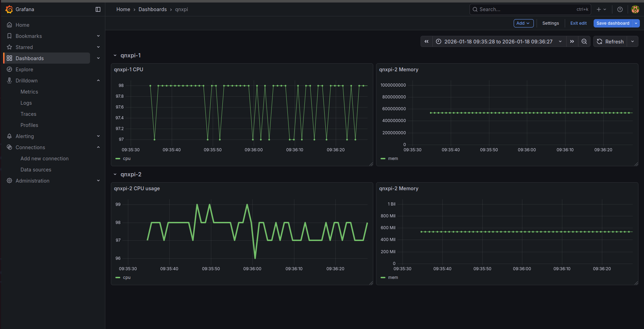Open the help question mark icon
This screenshot has width=644, height=329.
tap(620, 9)
